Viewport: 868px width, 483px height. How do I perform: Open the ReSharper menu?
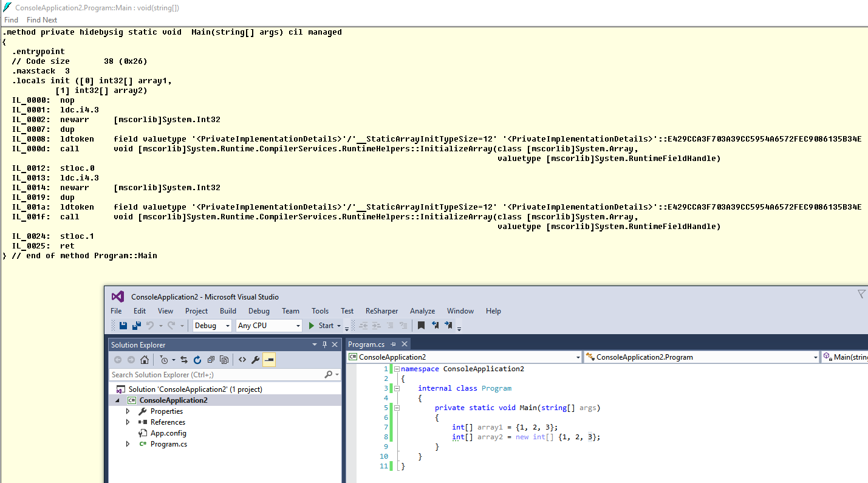pyautogui.click(x=381, y=311)
